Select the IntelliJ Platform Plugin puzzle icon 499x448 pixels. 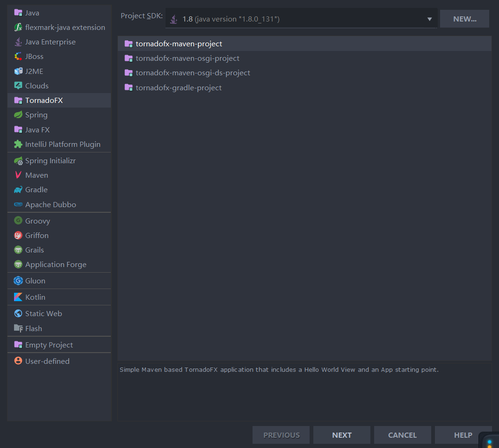[x=18, y=144]
